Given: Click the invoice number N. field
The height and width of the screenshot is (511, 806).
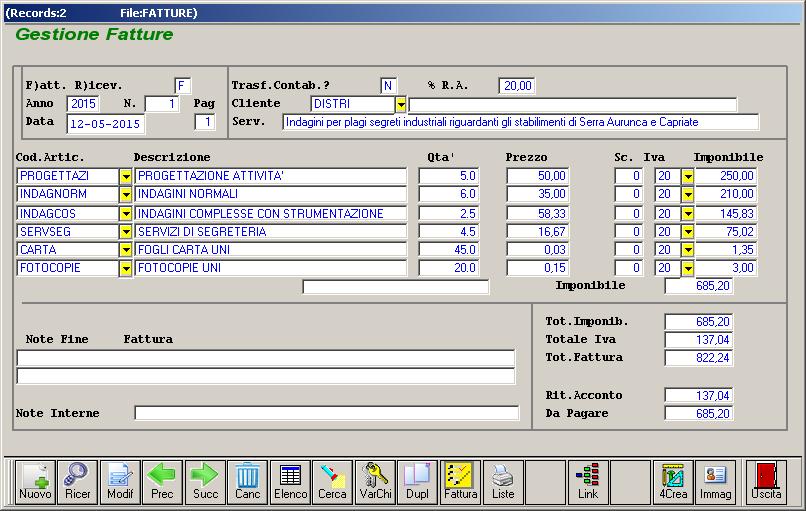Looking at the screenshot, I should [162, 104].
